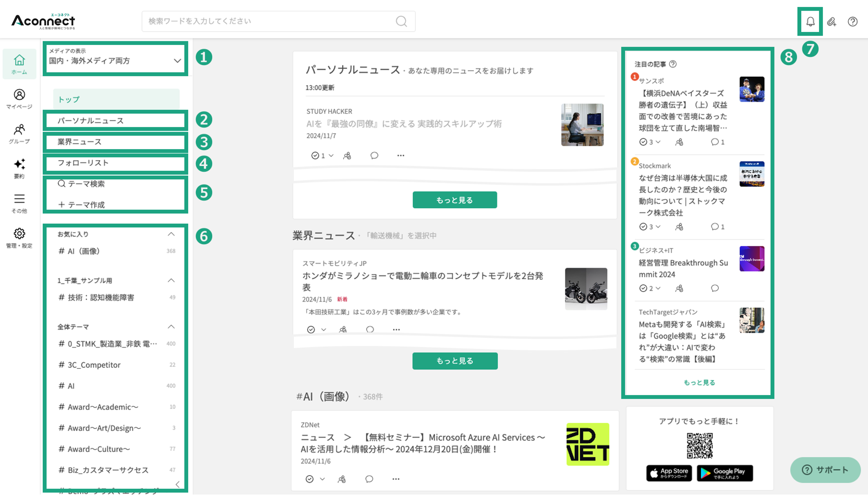Mark STUDY HACKER article as checked

pos(315,156)
